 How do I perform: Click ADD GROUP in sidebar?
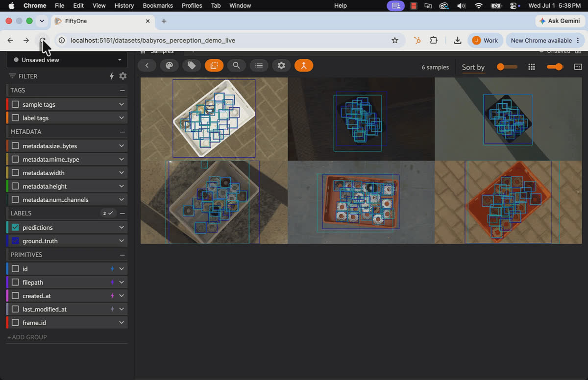click(x=27, y=337)
